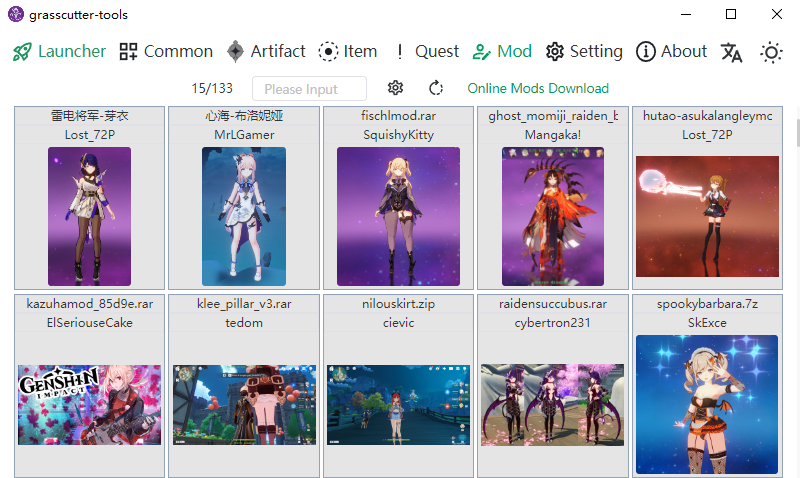This screenshot has height=478, width=800.
Task: Open the 心海-布洛妮娅 mod thumbnail
Action: coord(244,216)
